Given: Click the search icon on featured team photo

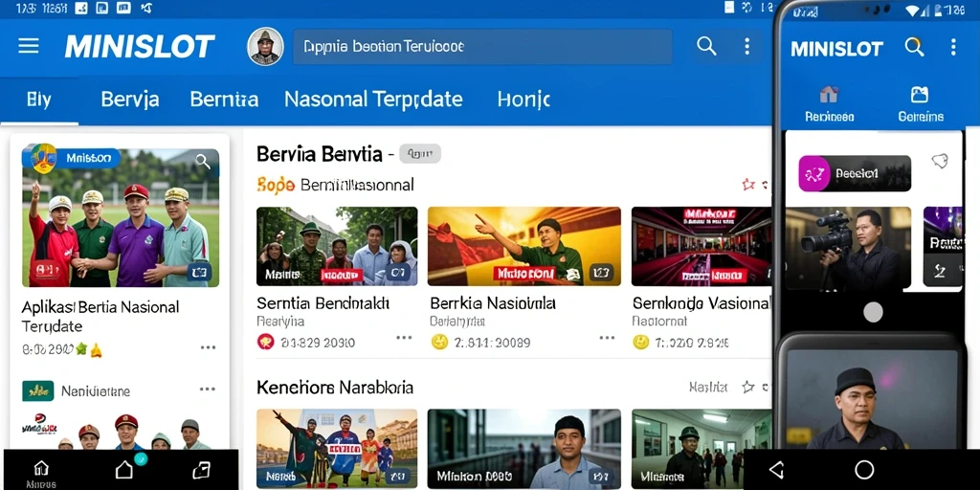Looking at the screenshot, I should click(203, 161).
